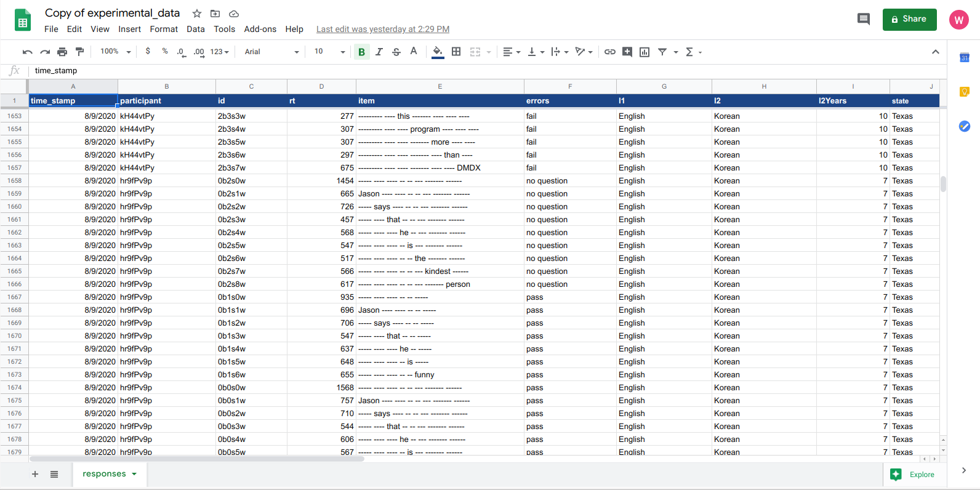Click the Undo icon
This screenshot has width=980, height=490.
27,52
